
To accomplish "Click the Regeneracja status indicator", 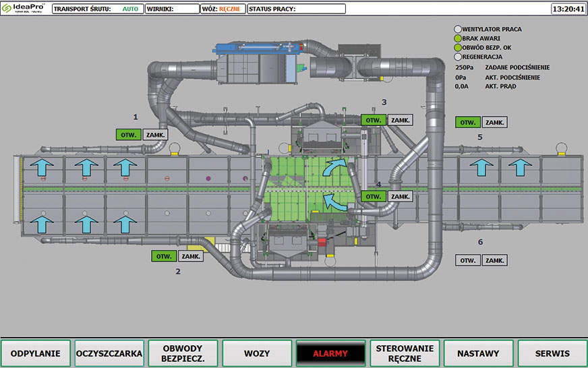I will 458,57.
